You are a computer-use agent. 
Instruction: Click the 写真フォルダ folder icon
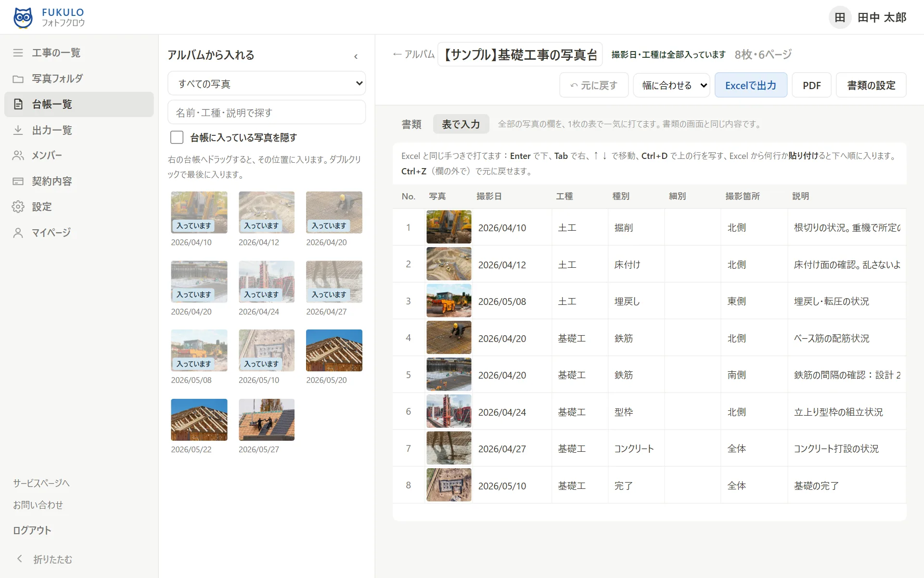18,79
